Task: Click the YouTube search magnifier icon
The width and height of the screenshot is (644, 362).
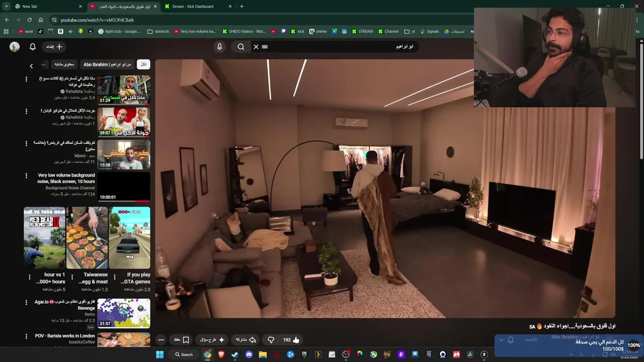Action: 241,47
